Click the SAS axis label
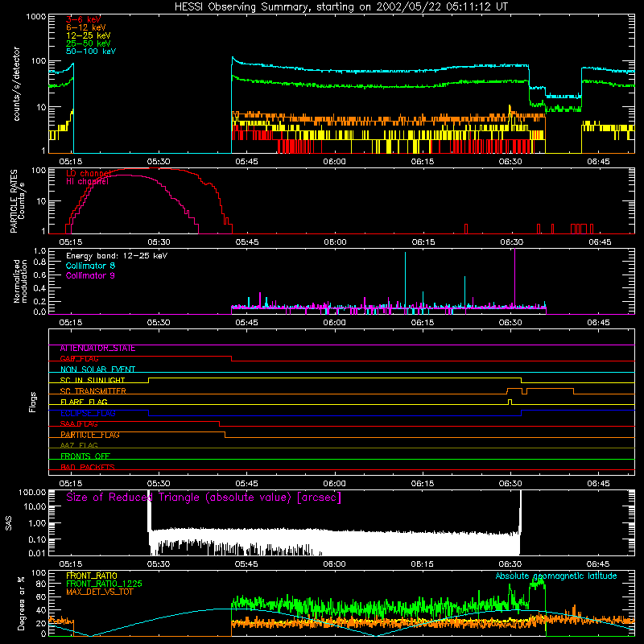 click(9, 524)
